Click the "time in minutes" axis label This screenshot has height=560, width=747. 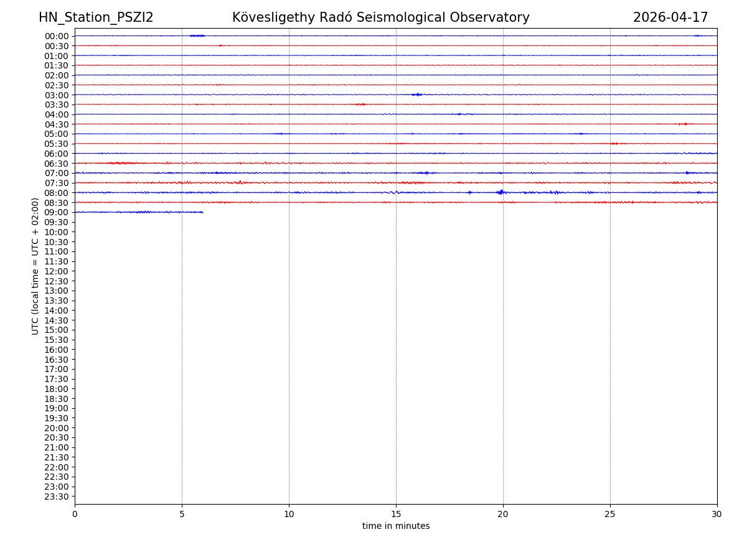(396, 526)
